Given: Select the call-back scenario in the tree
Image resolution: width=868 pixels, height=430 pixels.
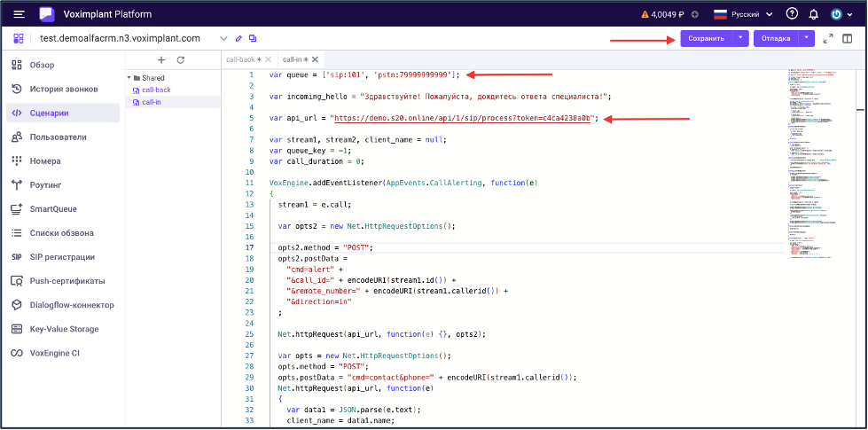Looking at the screenshot, I should coord(156,90).
